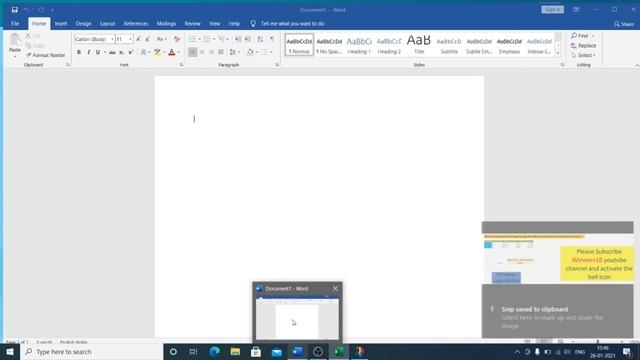Increase font size with grow font icon
Screen dimensions: 640x360
(138, 39)
